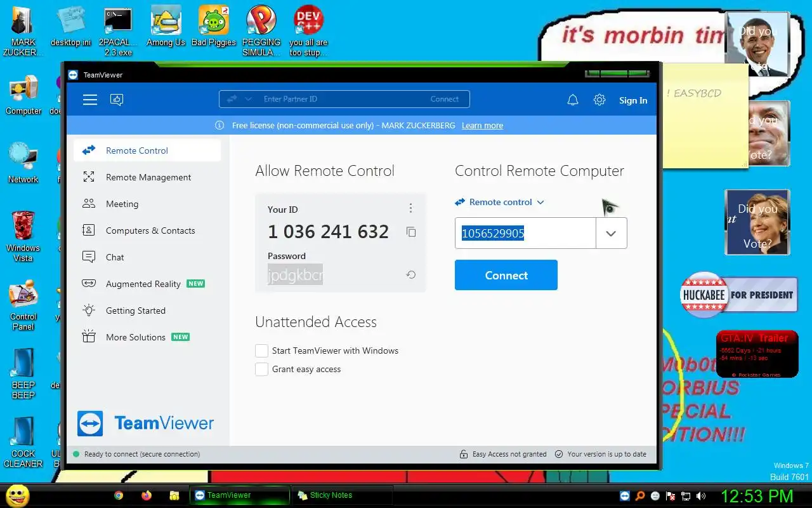Click Your version is up to date status
The height and width of the screenshot is (508, 812).
[x=601, y=454]
